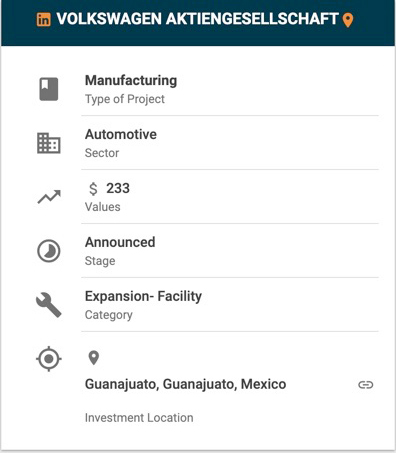Image resolution: width=396 pixels, height=453 pixels.
Task: Click the Investment Location label
Action: click(139, 418)
